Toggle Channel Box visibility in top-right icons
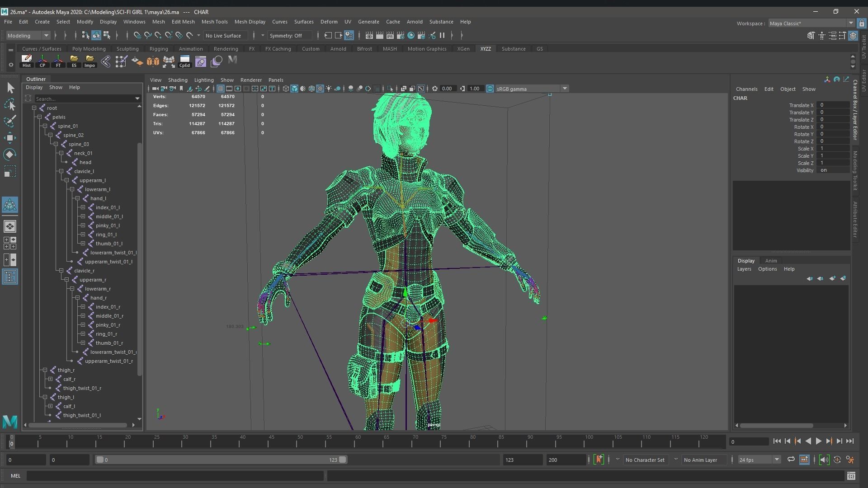 pos(853,35)
